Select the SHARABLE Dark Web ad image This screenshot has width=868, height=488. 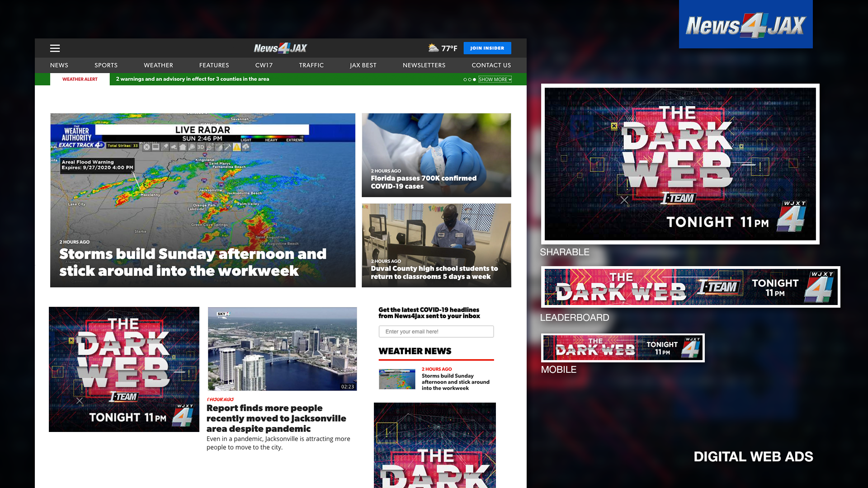click(x=680, y=164)
